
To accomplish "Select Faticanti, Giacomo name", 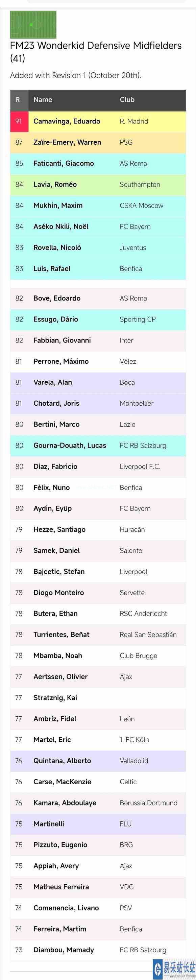I will click(x=64, y=164).
